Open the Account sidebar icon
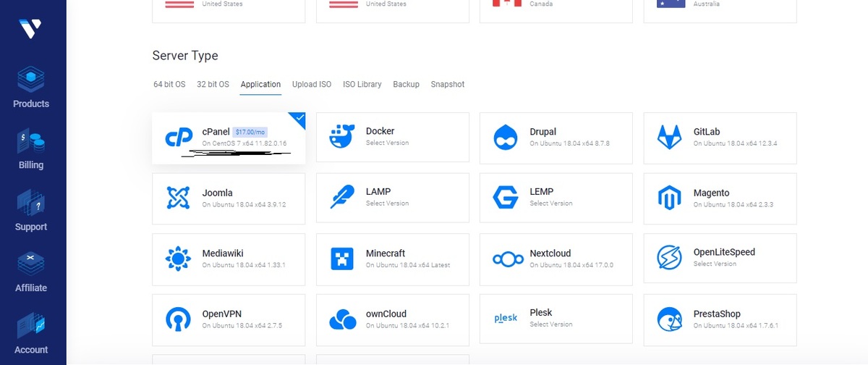This screenshot has width=868, height=365. (x=31, y=324)
